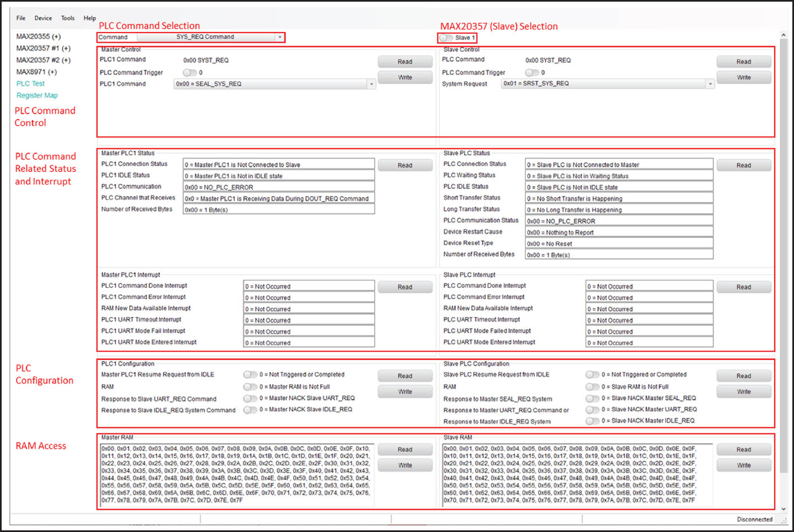Open the File menu

click(x=21, y=18)
